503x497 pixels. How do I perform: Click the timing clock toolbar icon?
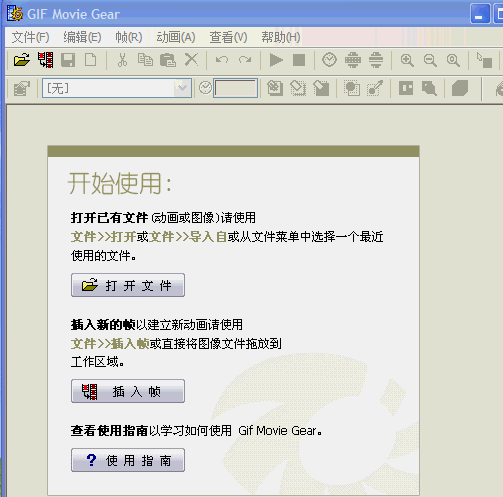(x=329, y=60)
